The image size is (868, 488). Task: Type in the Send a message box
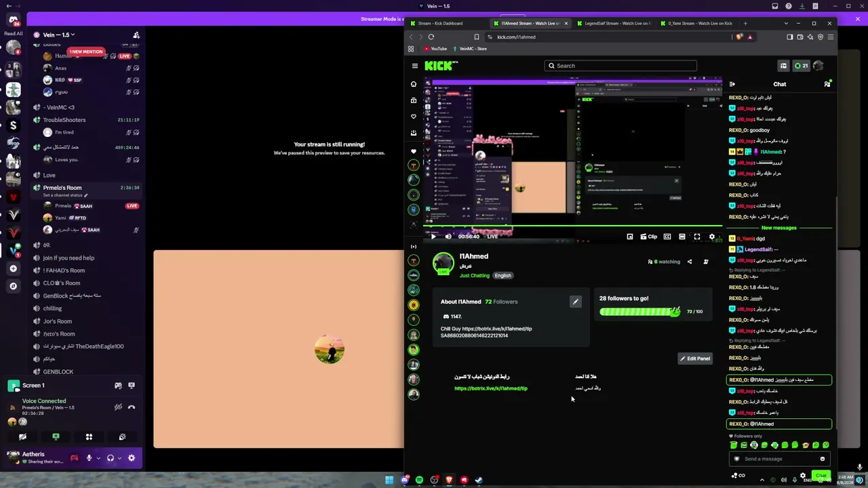click(778, 459)
